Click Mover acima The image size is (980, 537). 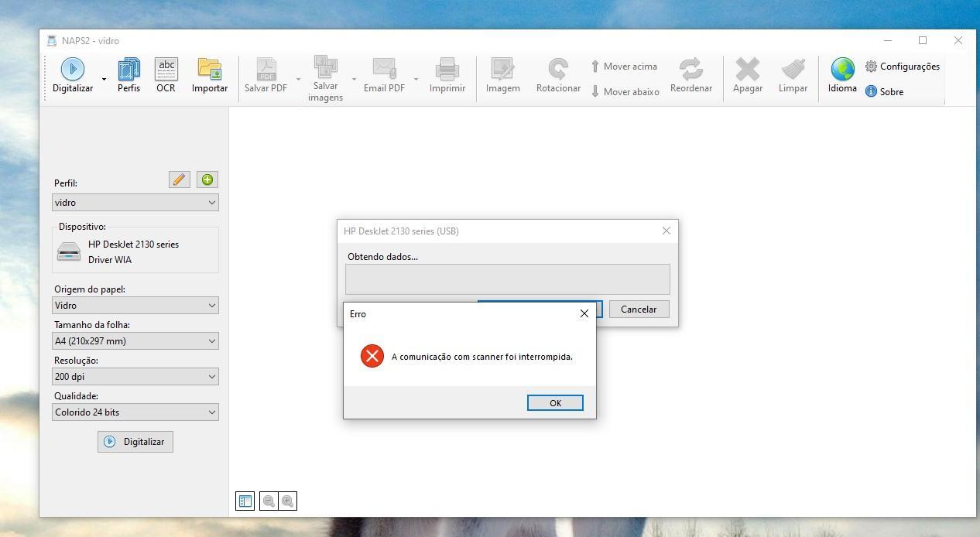coord(624,67)
